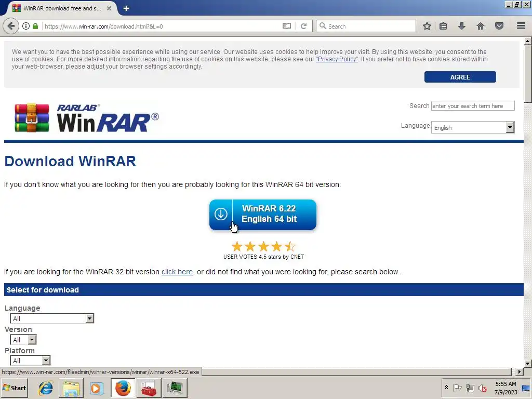
Task: Focus the site search term field
Action: (473, 106)
